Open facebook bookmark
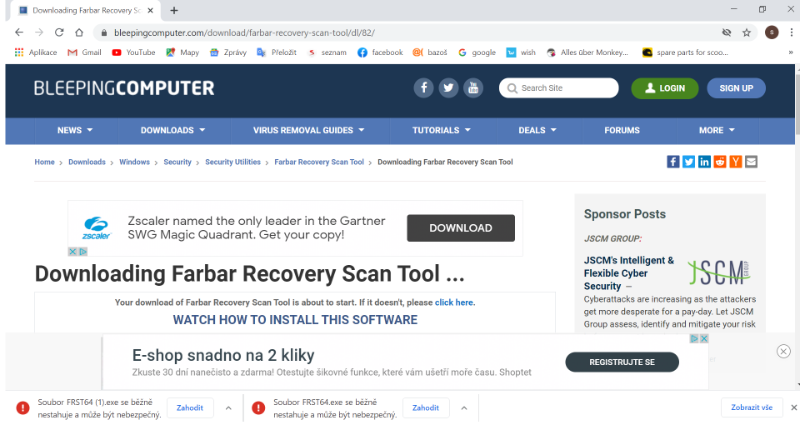Viewport: 800px width, 425px height. pyautogui.click(x=380, y=52)
